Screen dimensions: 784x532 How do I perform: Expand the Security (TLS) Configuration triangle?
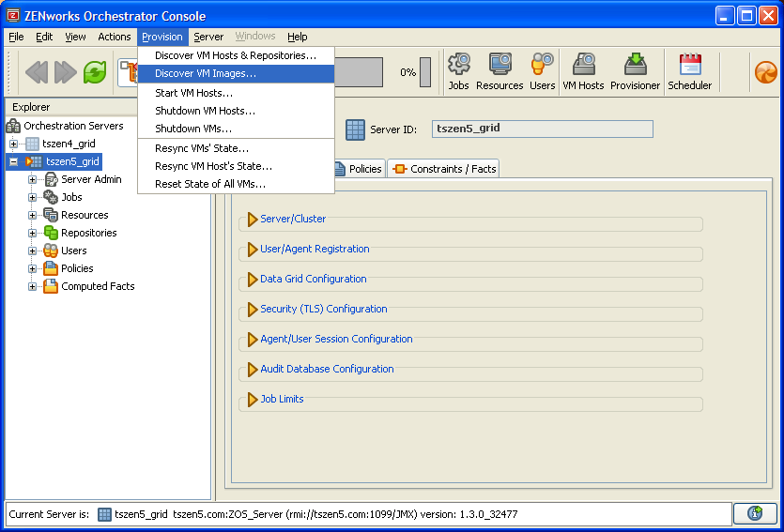click(x=253, y=310)
